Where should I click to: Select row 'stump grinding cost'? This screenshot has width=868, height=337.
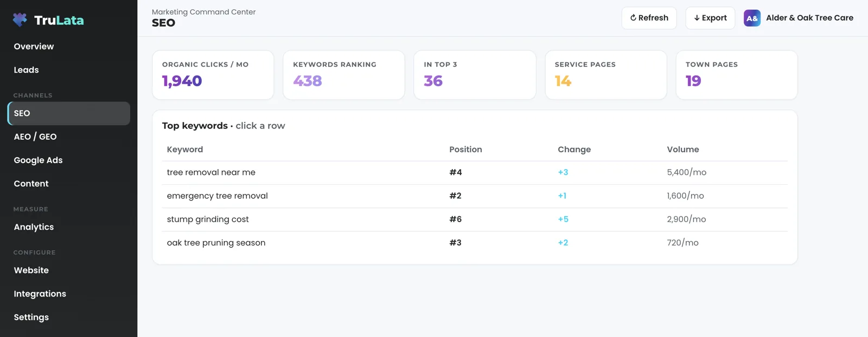coord(475,219)
